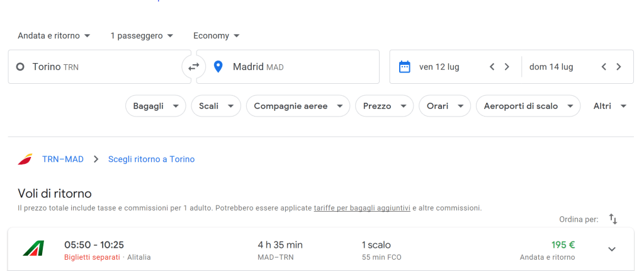Swap origin and destination airports
Viewport: 644px width, 271px height.
tap(193, 67)
